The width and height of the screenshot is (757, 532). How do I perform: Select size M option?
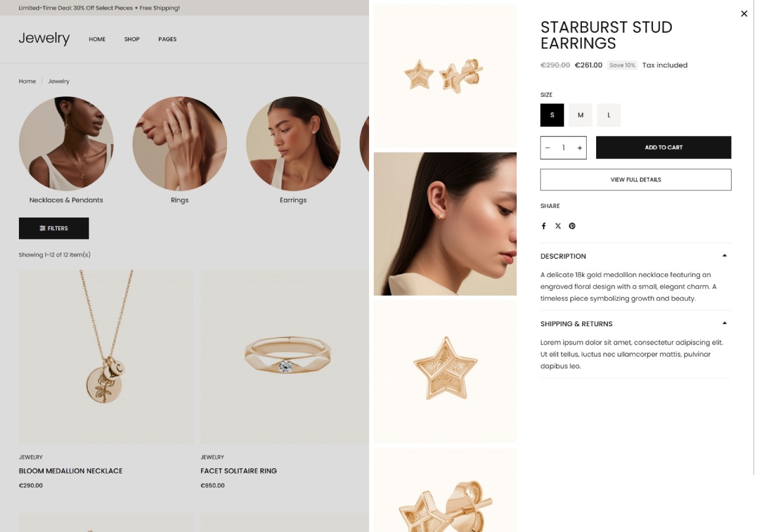pos(580,115)
